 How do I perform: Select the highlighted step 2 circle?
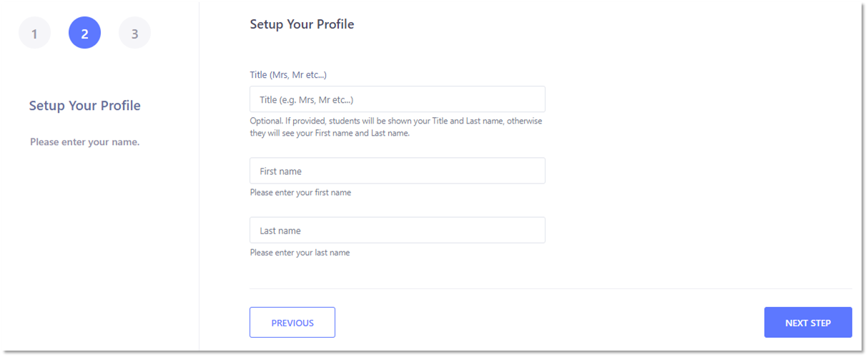point(84,33)
